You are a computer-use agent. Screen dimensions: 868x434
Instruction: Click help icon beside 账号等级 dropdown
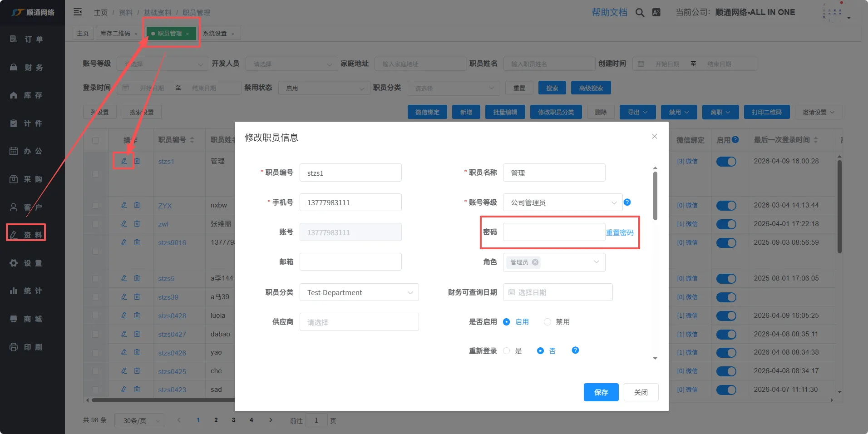click(x=627, y=202)
